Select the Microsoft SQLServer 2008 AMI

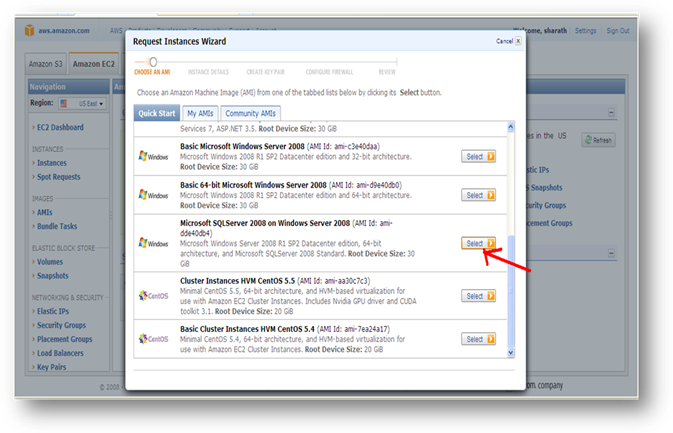point(478,243)
